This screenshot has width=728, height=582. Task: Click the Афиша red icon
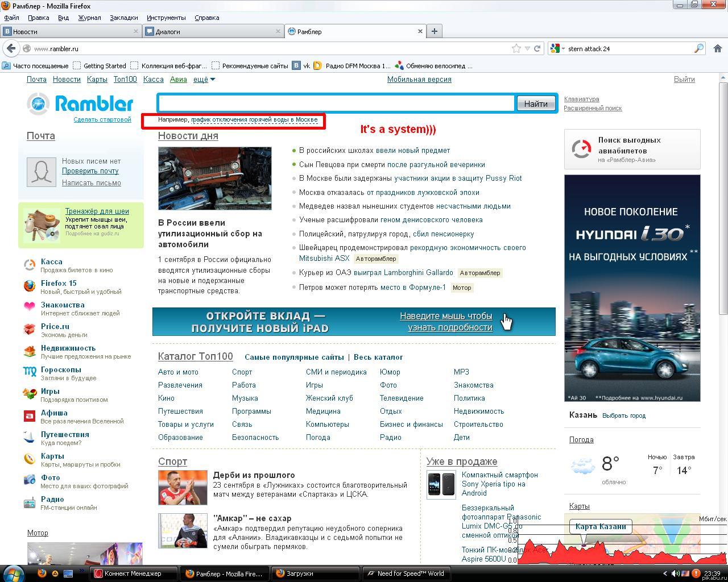point(30,416)
